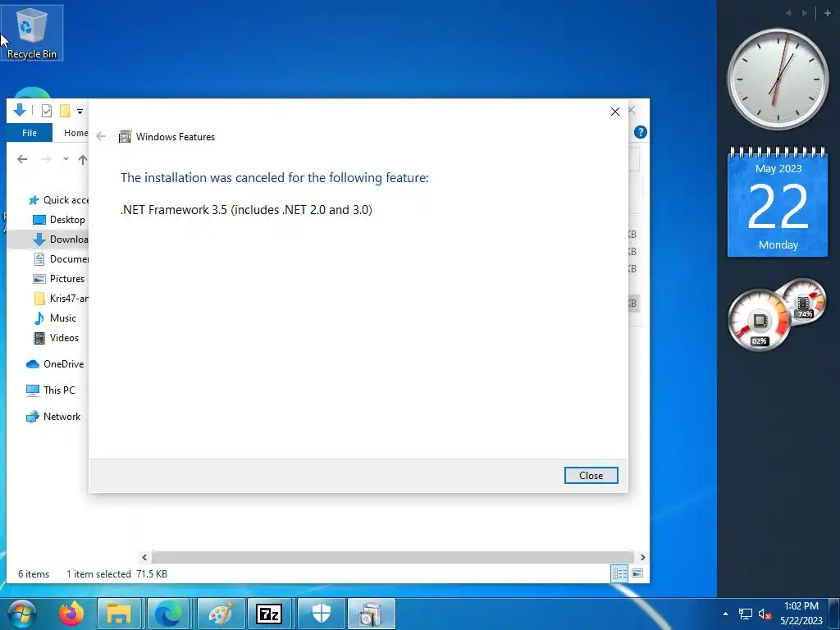Select Videos in navigation pane

[57, 338]
